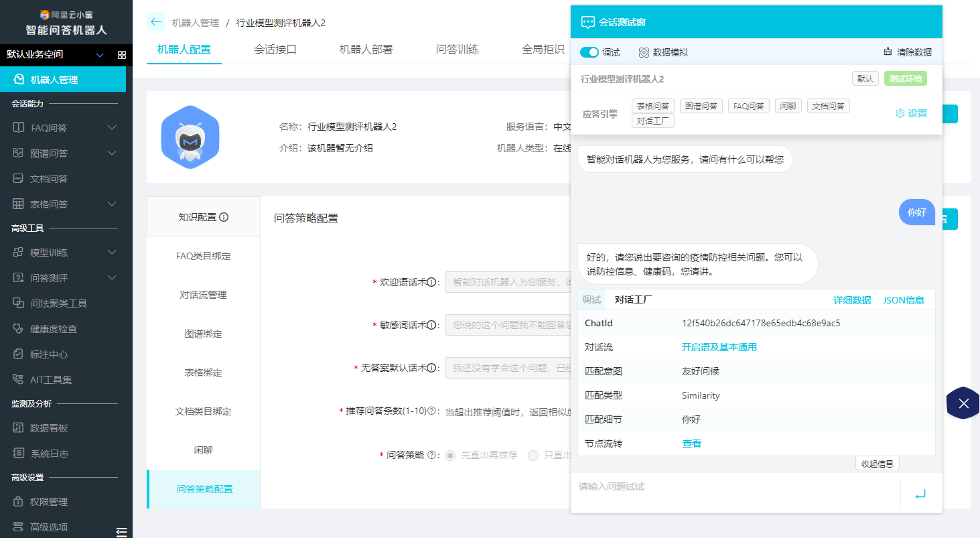Select the 对话工厂 debug tab
Viewport: 980px width, 538px height.
click(634, 300)
